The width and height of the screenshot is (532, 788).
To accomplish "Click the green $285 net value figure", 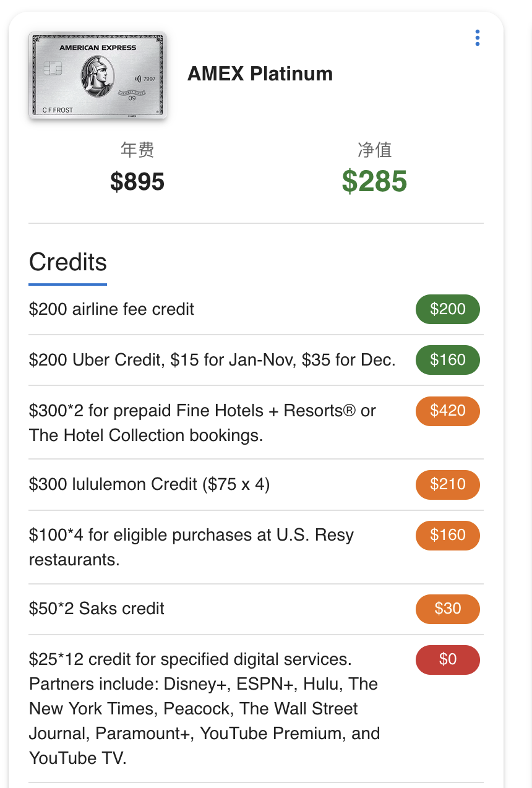I will tap(375, 182).
